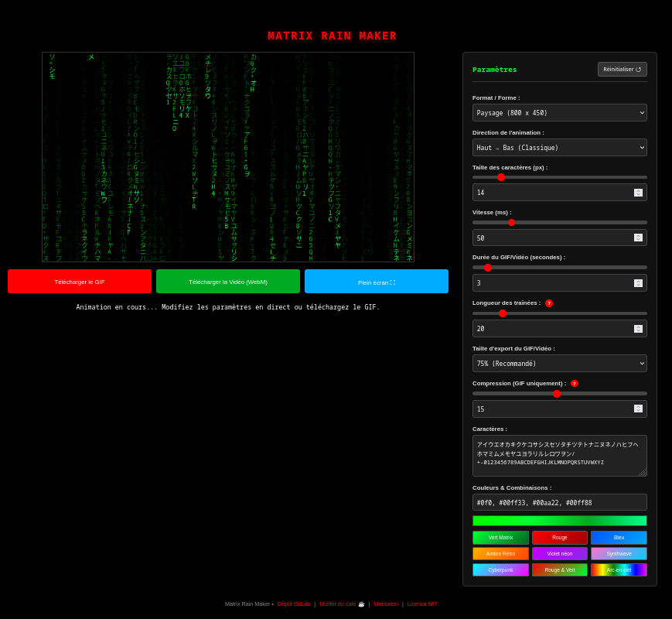
Task: Apply the Vert Matrix color preset
Action: 500,538
